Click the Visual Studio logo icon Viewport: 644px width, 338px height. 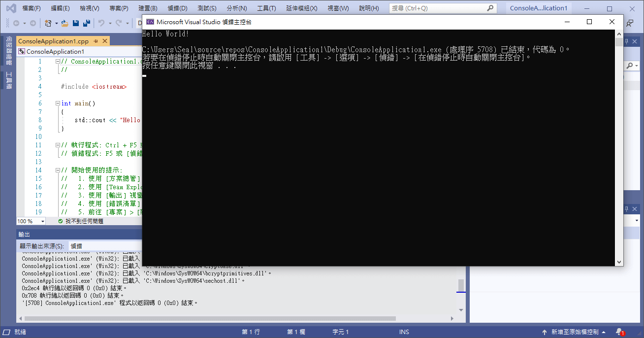11,8
